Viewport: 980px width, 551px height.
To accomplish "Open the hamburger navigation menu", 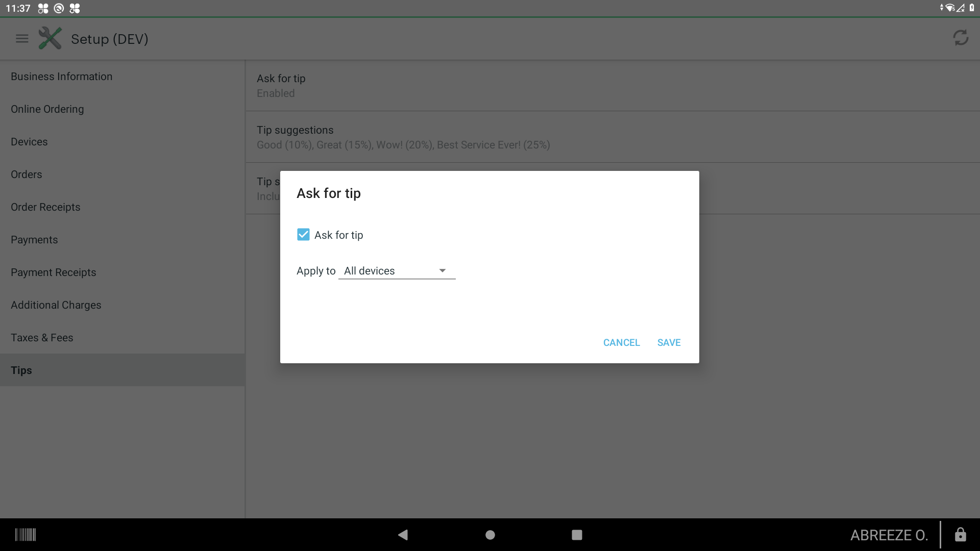I will pos(22,39).
